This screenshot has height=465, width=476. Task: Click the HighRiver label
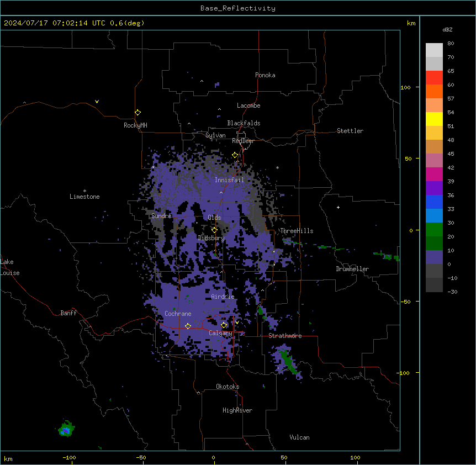point(237,410)
